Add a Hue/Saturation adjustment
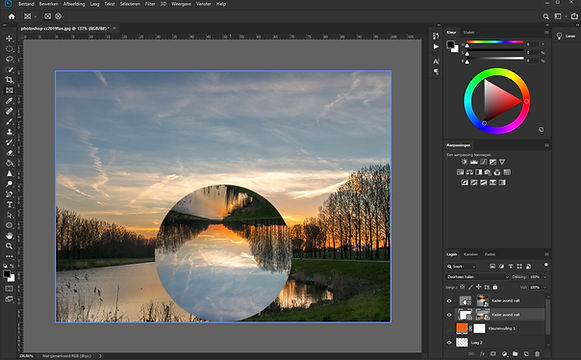581x360 pixels. [x=460, y=172]
